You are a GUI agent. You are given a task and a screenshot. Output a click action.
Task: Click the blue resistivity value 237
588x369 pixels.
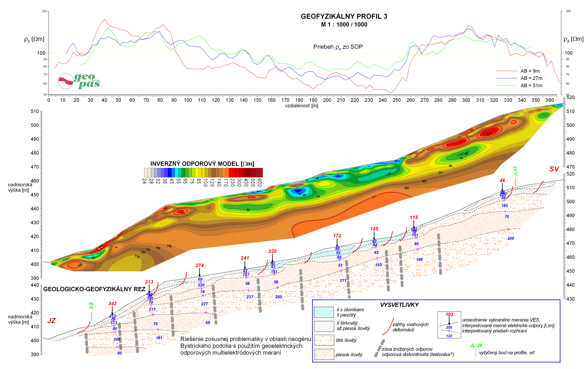click(250, 297)
